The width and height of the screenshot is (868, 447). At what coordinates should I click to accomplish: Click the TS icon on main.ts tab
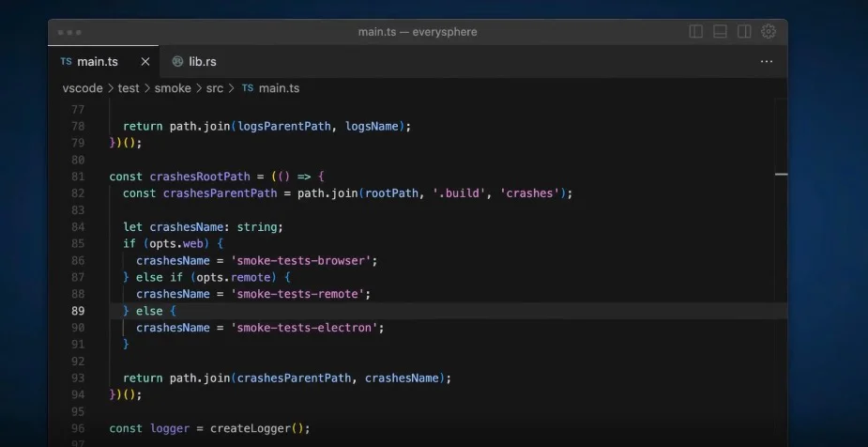click(x=66, y=61)
